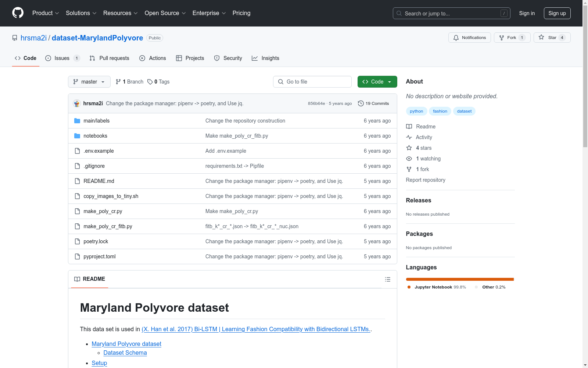The image size is (588, 368).
Task: Click the make_poly_cr.py file icon
Action: click(x=77, y=211)
